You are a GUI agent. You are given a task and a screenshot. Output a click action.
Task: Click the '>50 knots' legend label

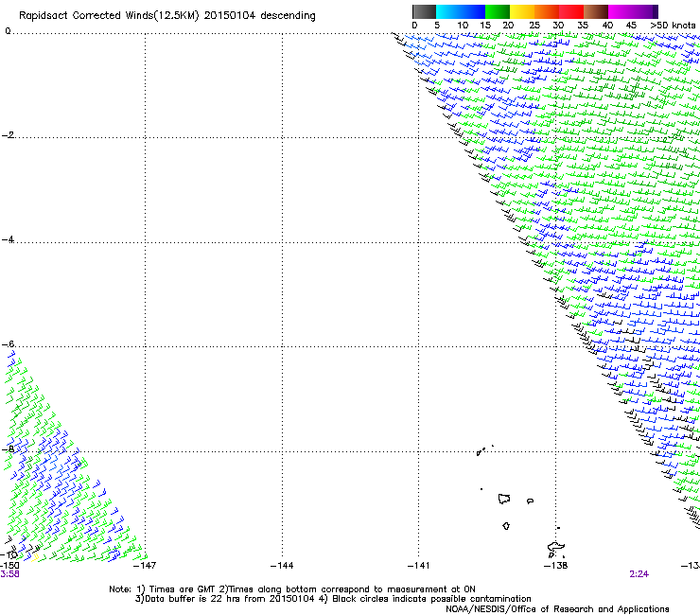[x=673, y=26]
